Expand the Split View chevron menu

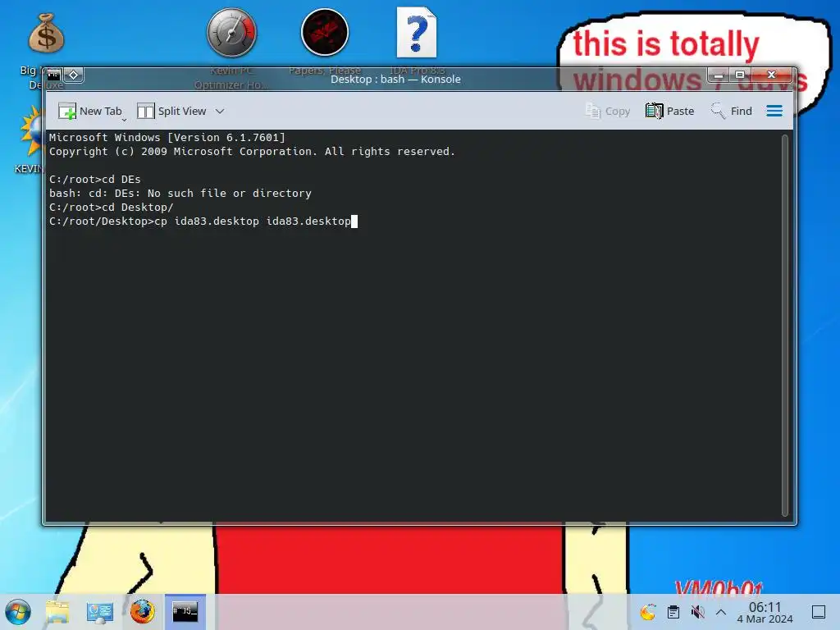220,111
